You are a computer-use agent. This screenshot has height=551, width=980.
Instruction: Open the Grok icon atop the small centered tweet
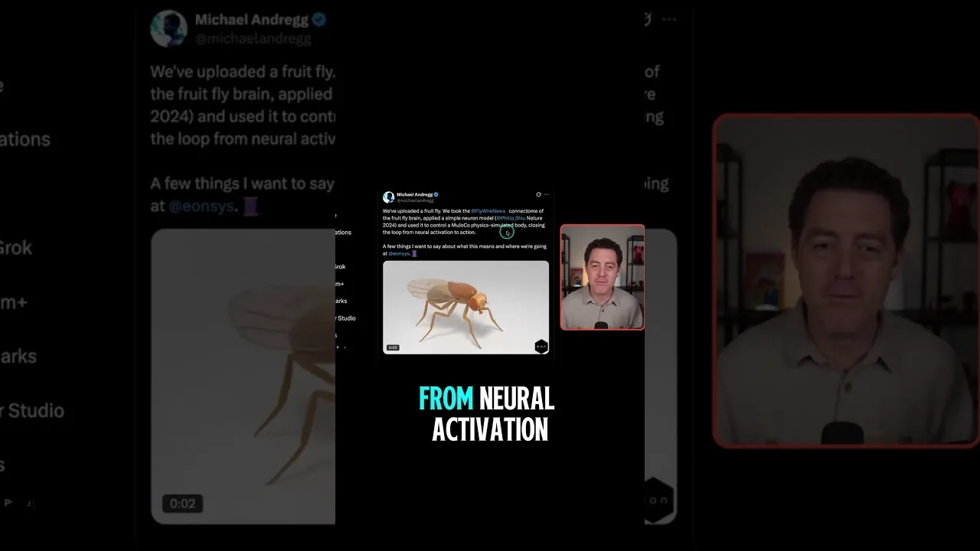point(538,194)
